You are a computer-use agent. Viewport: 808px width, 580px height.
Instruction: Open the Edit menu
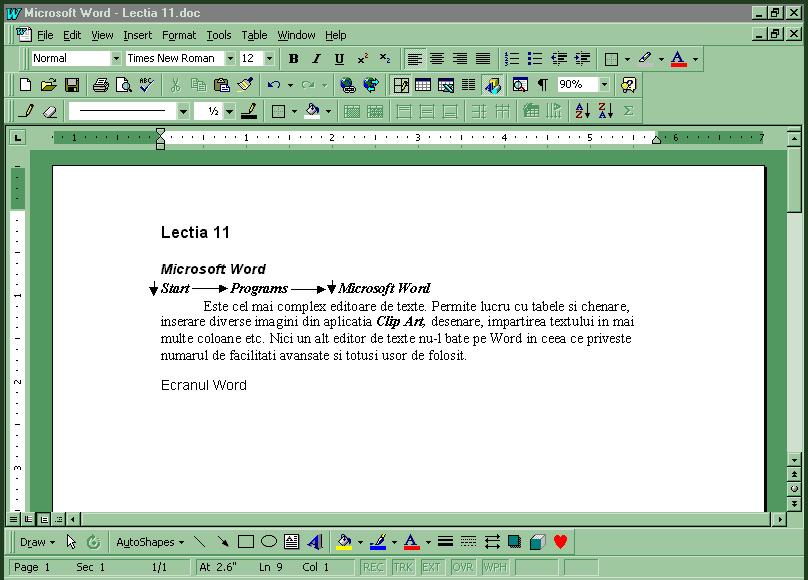72,35
